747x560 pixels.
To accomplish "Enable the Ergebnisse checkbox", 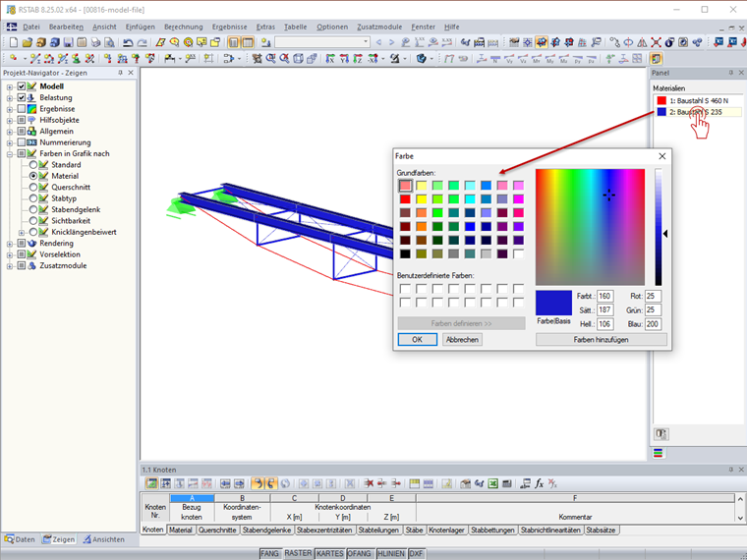I will 22,109.
